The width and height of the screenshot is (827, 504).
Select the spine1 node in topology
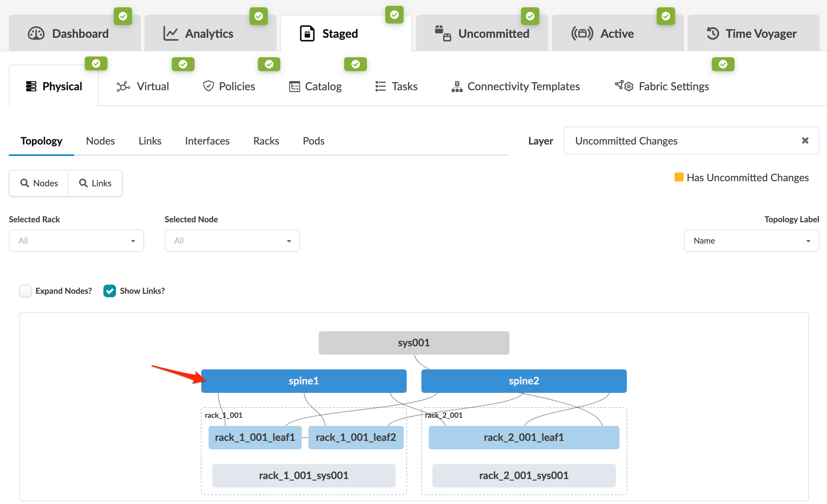304,381
